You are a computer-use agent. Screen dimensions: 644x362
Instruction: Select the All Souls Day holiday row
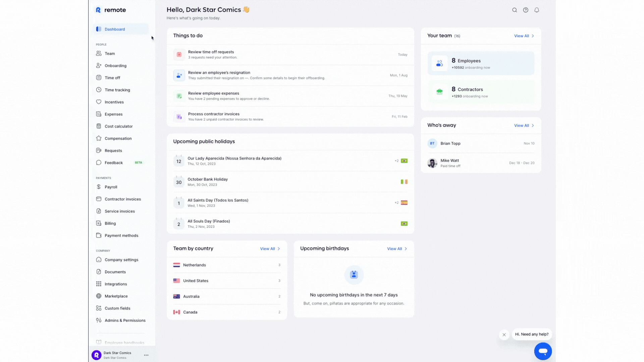[290, 224]
